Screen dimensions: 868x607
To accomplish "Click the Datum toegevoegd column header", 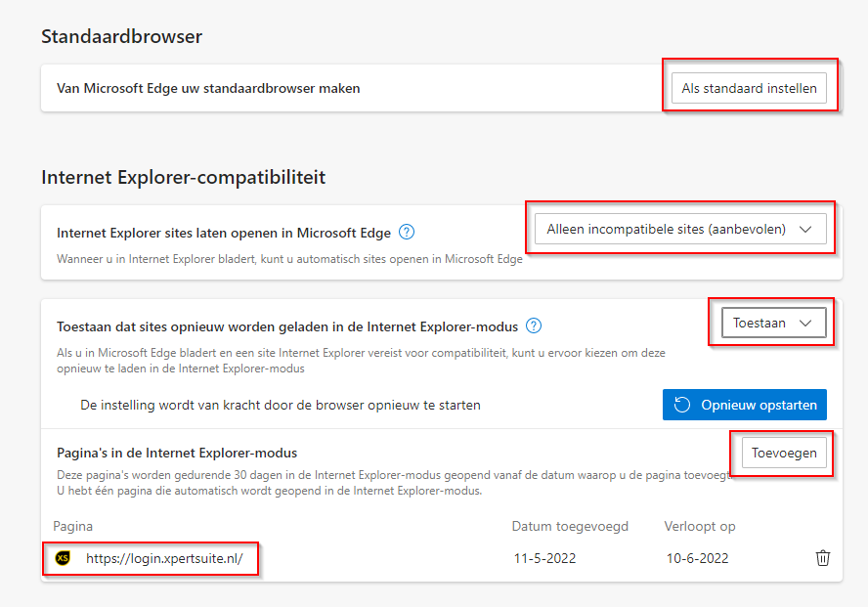I will 570,526.
